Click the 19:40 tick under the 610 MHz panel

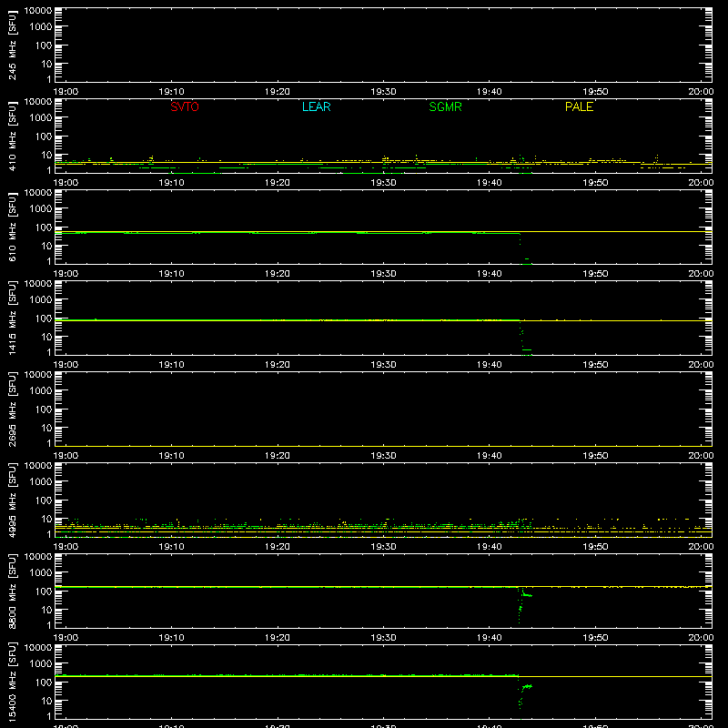(490, 274)
